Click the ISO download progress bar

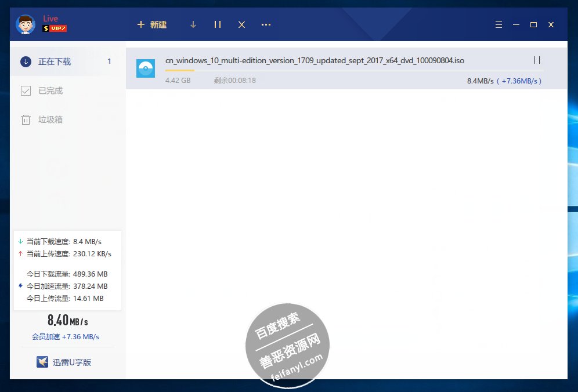[354, 71]
